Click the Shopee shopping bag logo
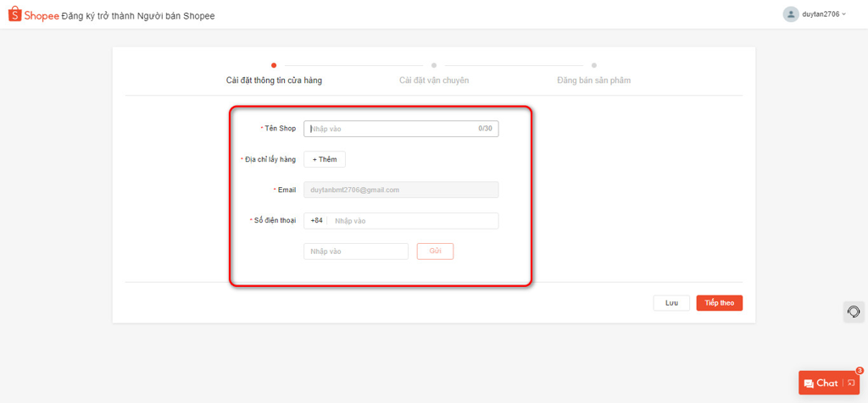This screenshot has width=868, height=403. [14, 14]
